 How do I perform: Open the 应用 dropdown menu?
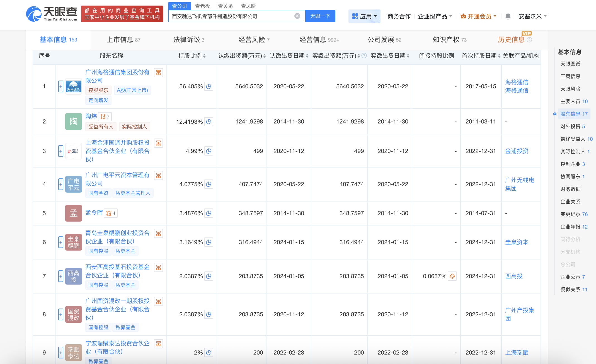point(364,16)
